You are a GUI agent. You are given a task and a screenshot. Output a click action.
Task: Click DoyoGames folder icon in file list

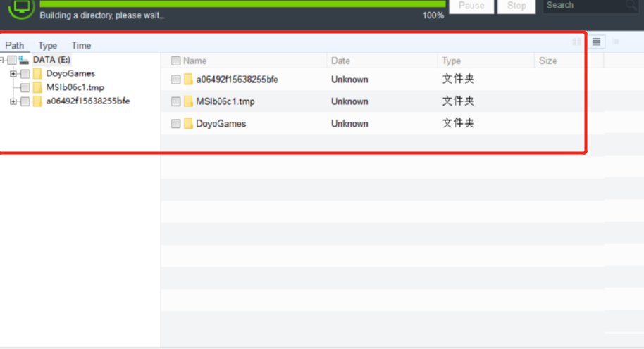click(x=188, y=123)
